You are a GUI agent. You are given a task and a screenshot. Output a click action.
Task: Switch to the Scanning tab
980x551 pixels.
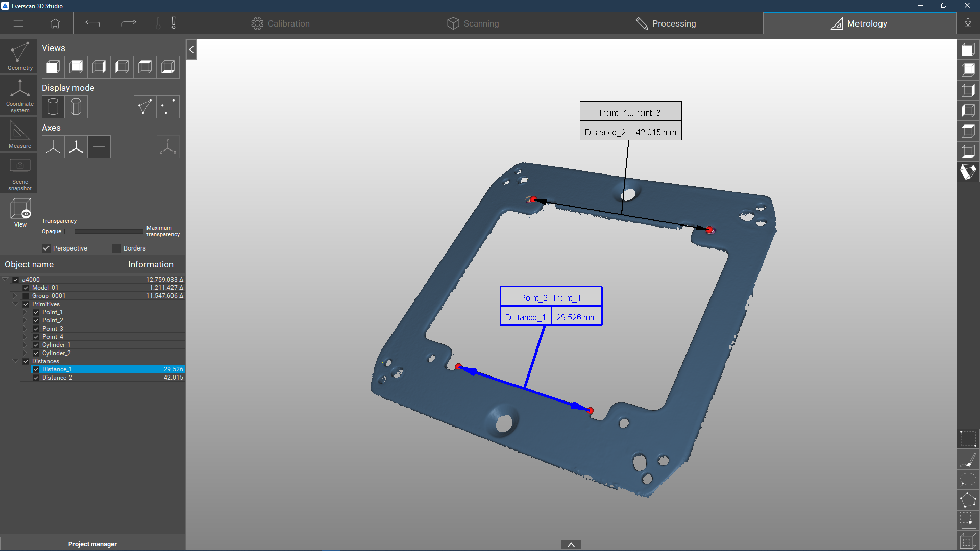click(474, 23)
